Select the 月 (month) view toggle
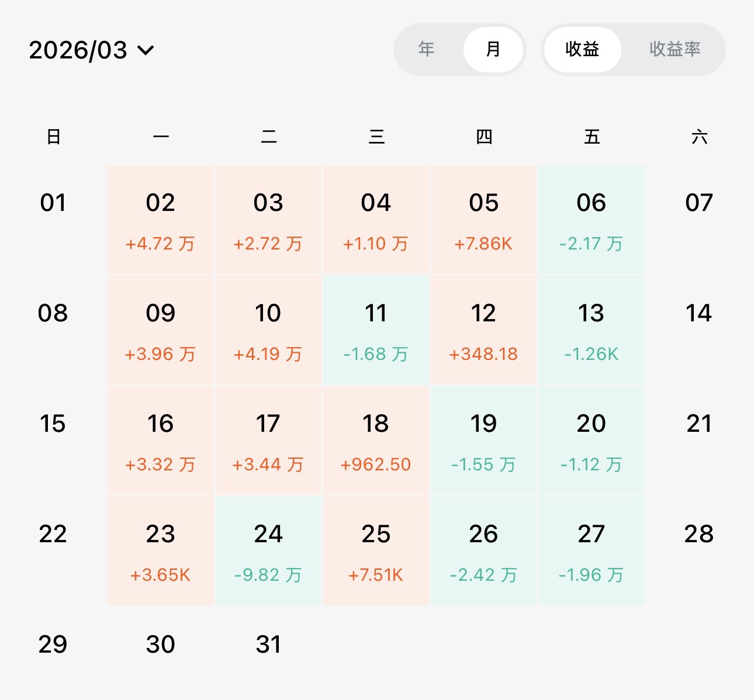 493,49
